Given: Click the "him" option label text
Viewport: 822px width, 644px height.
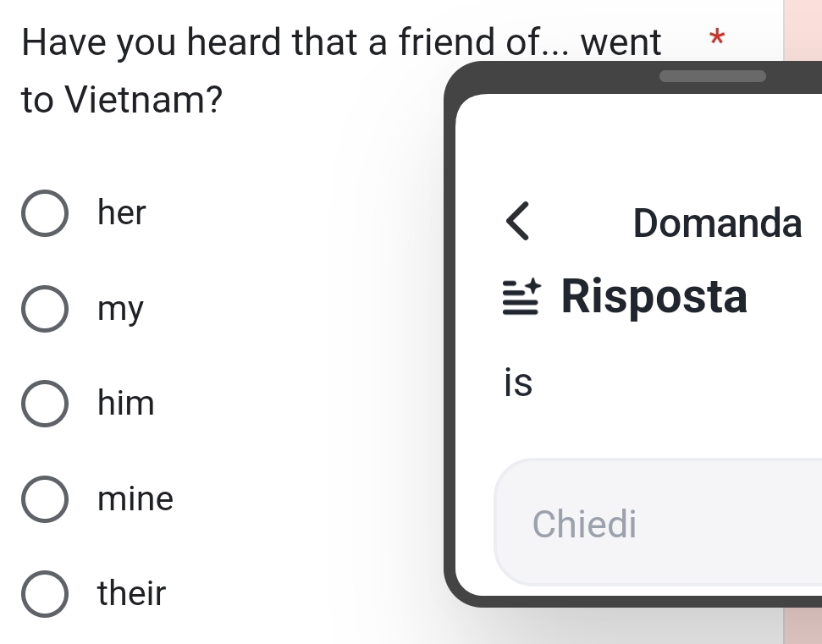Looking at the screenshot, I should coord(126,403).
